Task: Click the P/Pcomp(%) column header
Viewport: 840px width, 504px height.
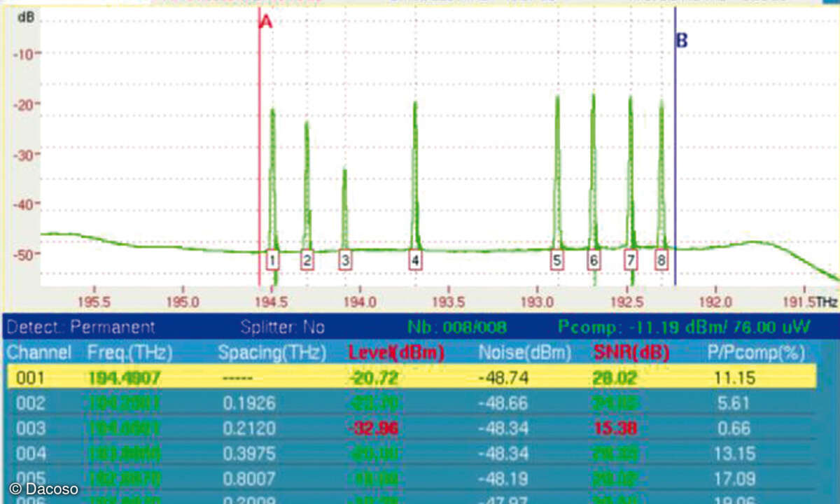Action: pyautogui.click(x=755, y=352)
